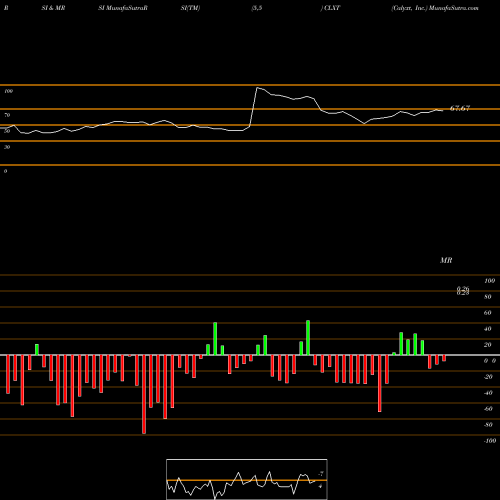Click the MR axis label -60
This screenshot has width=500, height=500.
[x=488, y=409]
